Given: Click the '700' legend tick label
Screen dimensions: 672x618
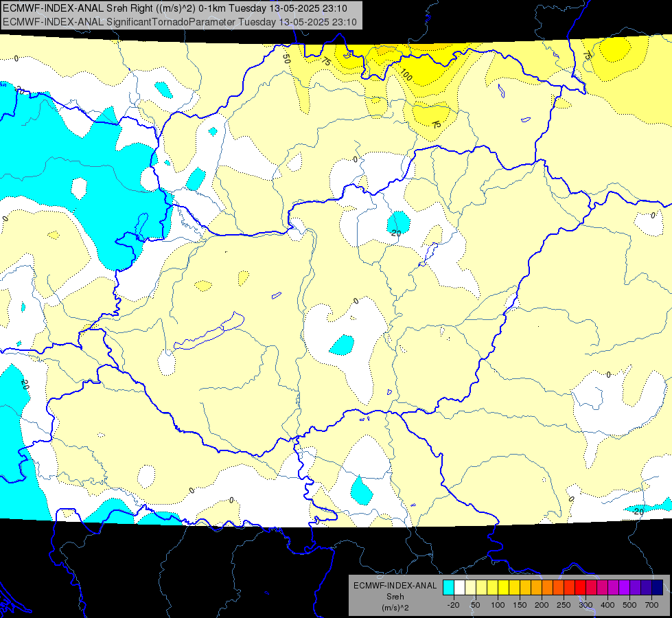Looking at the screenshot, I should tap(651, 605).
